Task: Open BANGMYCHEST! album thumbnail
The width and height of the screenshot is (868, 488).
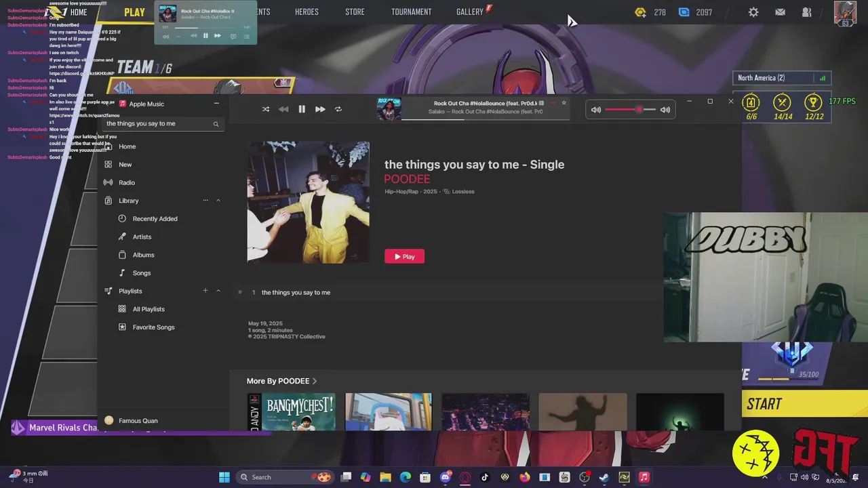Action: (291, 411)
